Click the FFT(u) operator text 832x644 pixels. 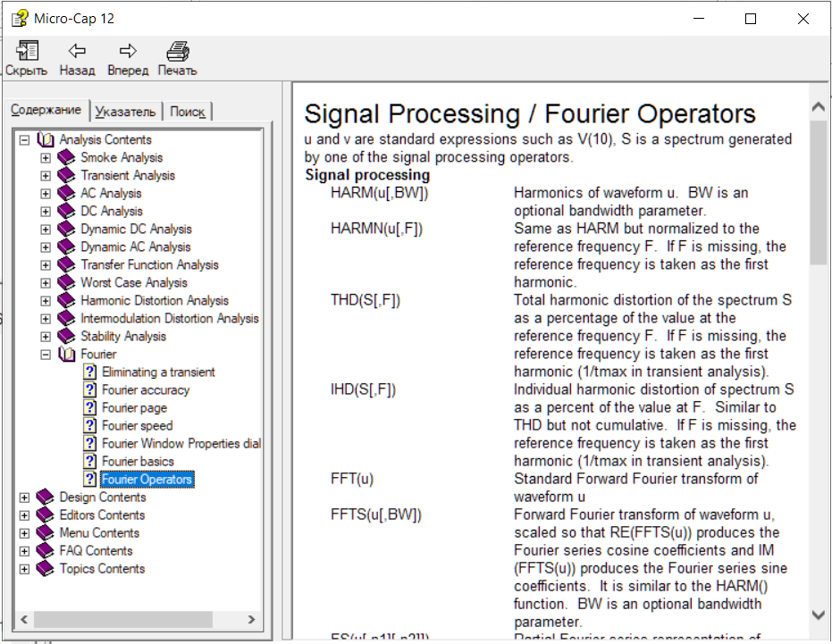[352, 479]
